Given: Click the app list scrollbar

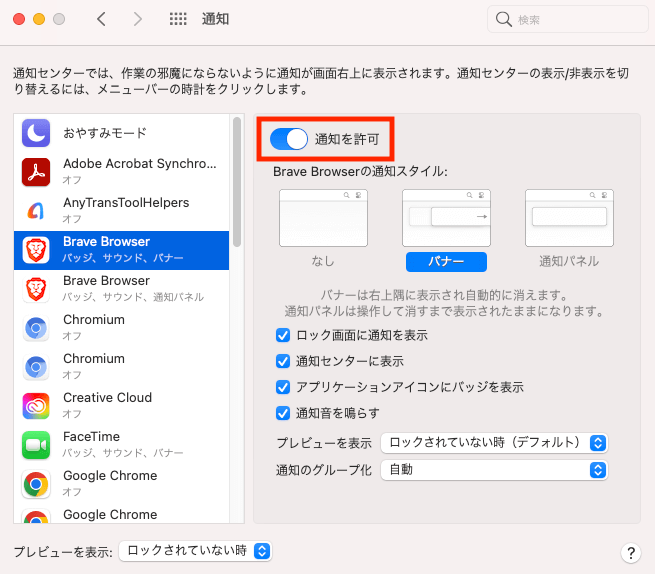Looking at the screenshot, I should point(237,182).
